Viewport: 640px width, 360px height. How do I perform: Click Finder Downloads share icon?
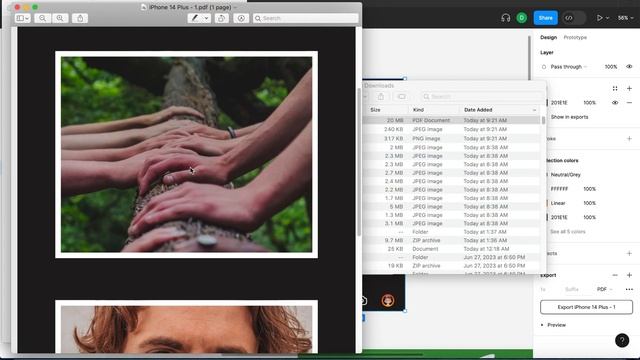[380, 97]
